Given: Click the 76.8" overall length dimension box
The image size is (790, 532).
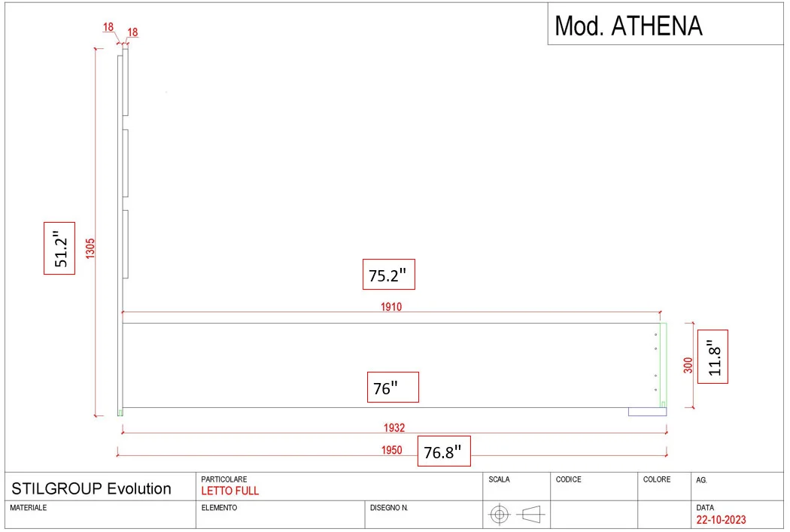Looking at the screenshot, I should coord(443,452).
